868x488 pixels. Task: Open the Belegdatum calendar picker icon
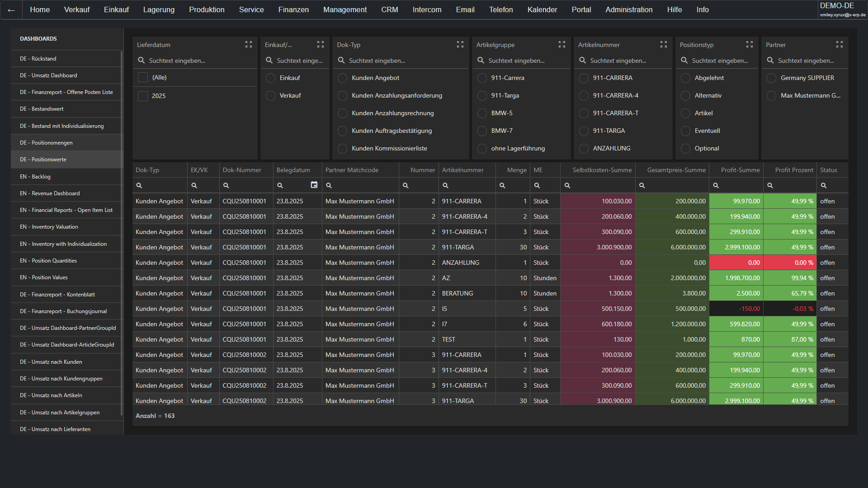(x=314, y=185)
